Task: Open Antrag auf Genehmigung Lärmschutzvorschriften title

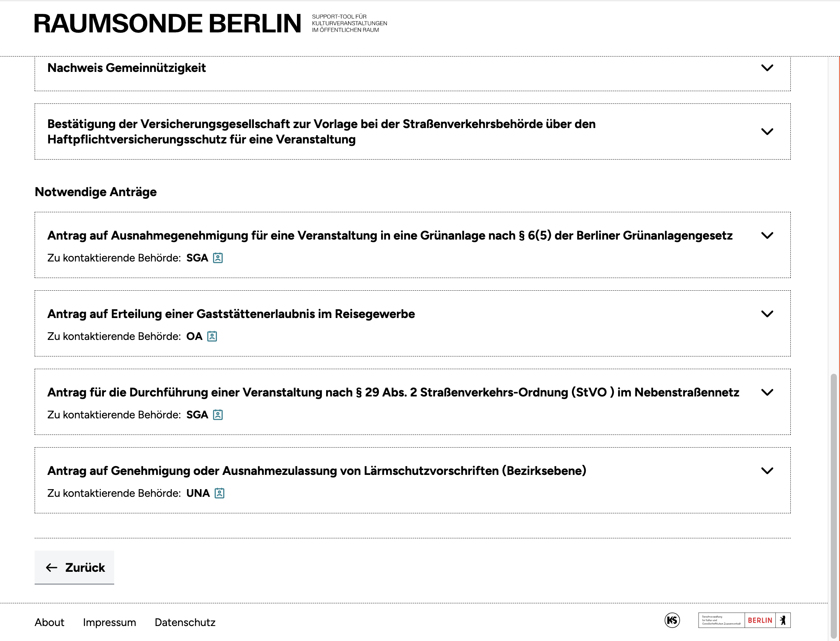Action: click(317, 471)
